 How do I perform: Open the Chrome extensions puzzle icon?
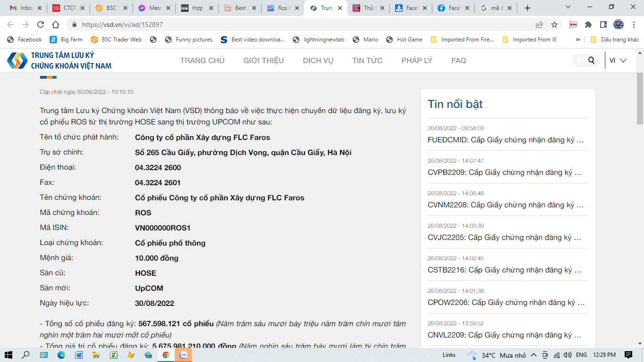588,25
